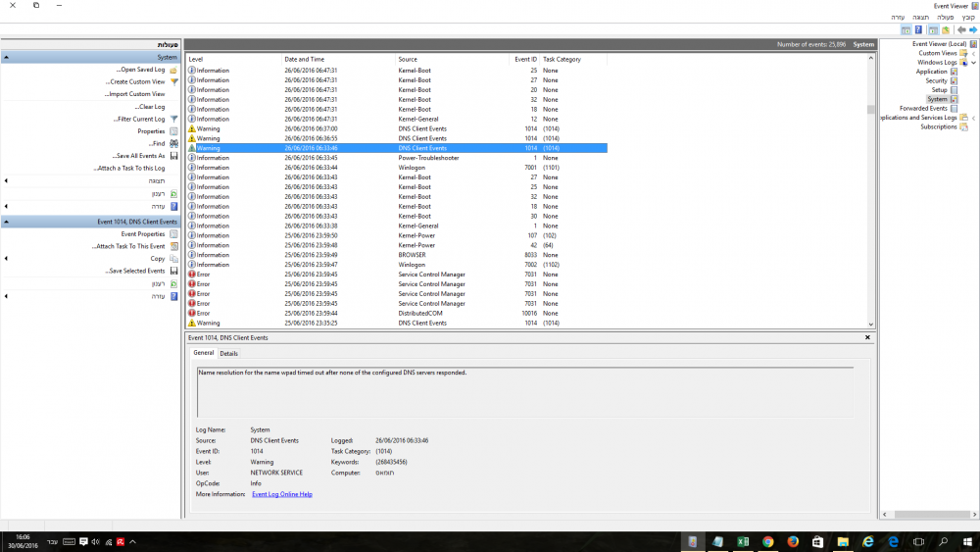Click the Save All Events As disk icon
This screenshot has width=980, height=552.
[x=173, y=156]
